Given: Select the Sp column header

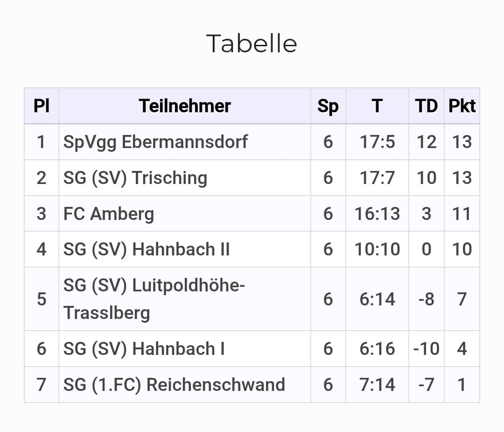Looking at the screenshot, I should pos(328,106).
